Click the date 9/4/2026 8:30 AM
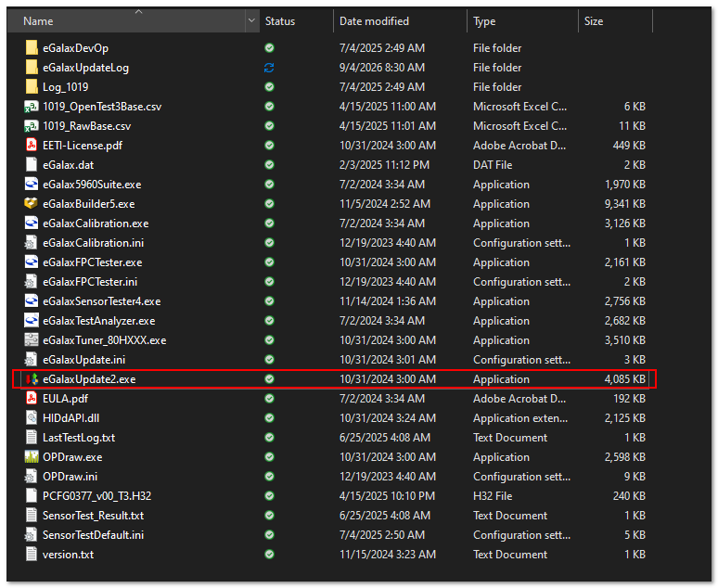The image size is (718, 588). coord(382,68)
